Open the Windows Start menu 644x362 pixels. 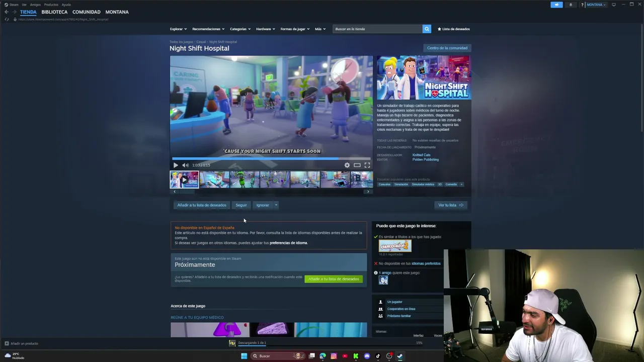tap(244, 356)
